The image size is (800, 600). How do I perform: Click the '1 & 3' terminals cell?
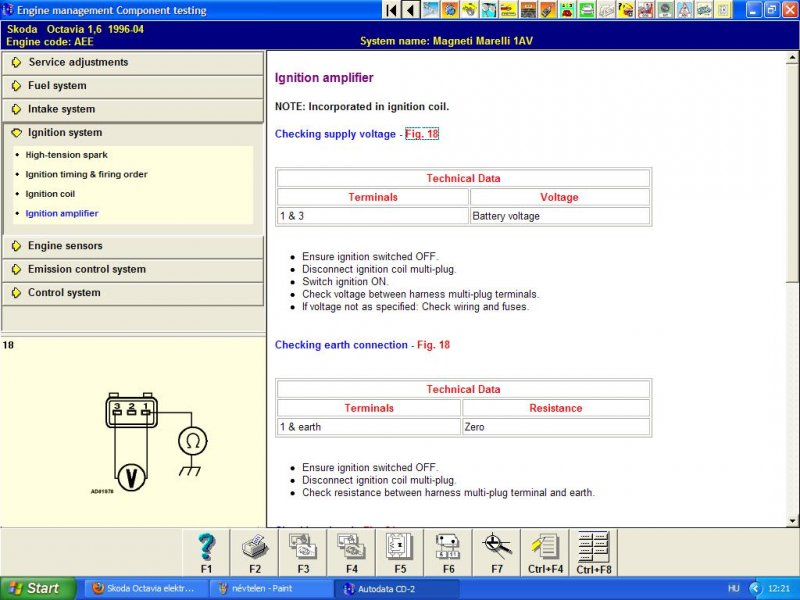[x=372, y=216]
